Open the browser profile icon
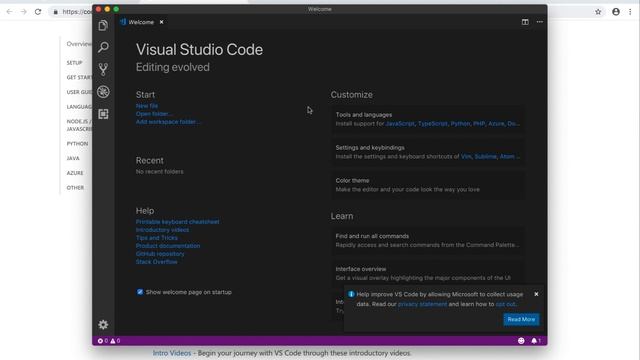 click(616, 12)
